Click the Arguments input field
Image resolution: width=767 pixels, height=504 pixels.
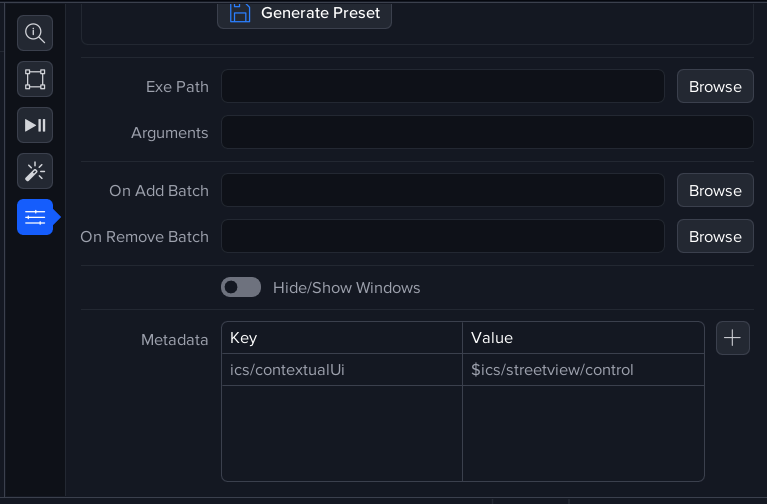pos(487,133)
